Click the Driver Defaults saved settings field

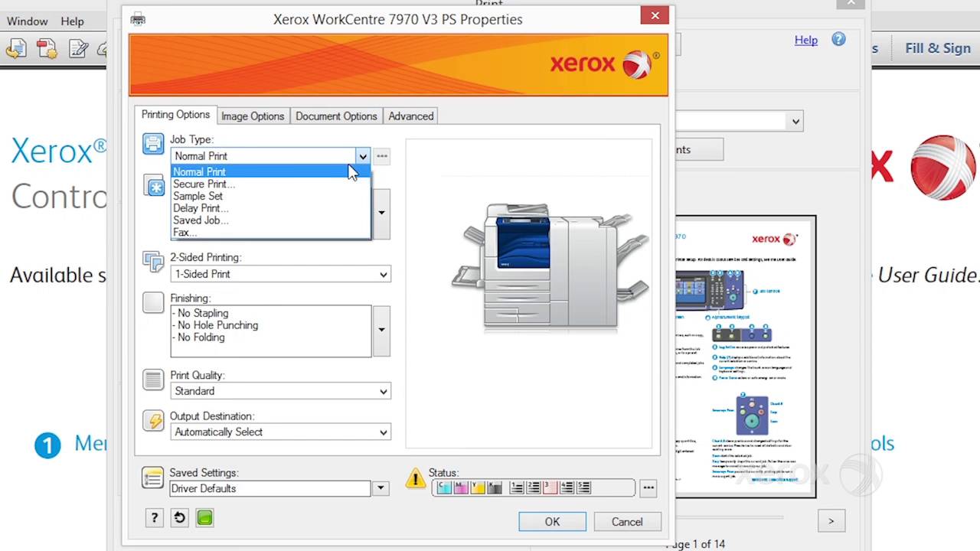[270, 488]
